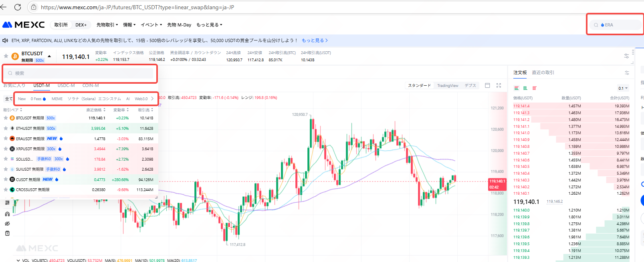Switch chart to デプス view
Screen dimensions: 644x262
[x=470, y=86]
